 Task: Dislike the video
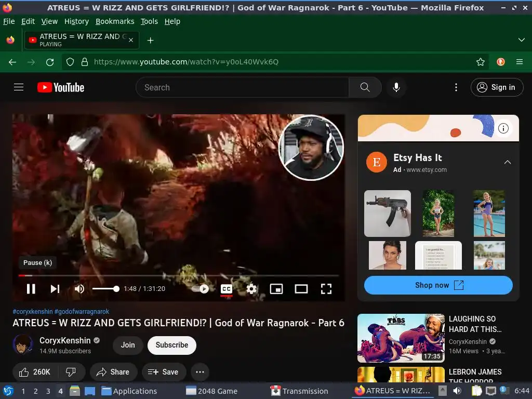click(71, 372)
